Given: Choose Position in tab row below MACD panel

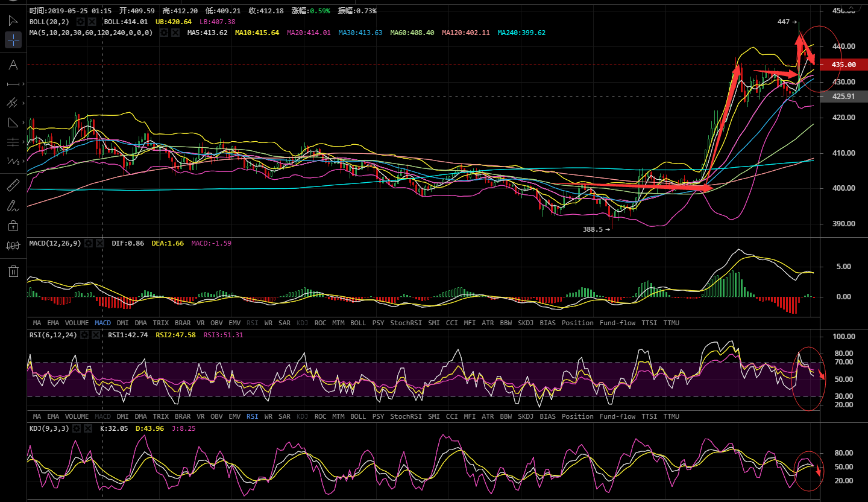Looking at the screenshot, I should [x=577, y=323].
